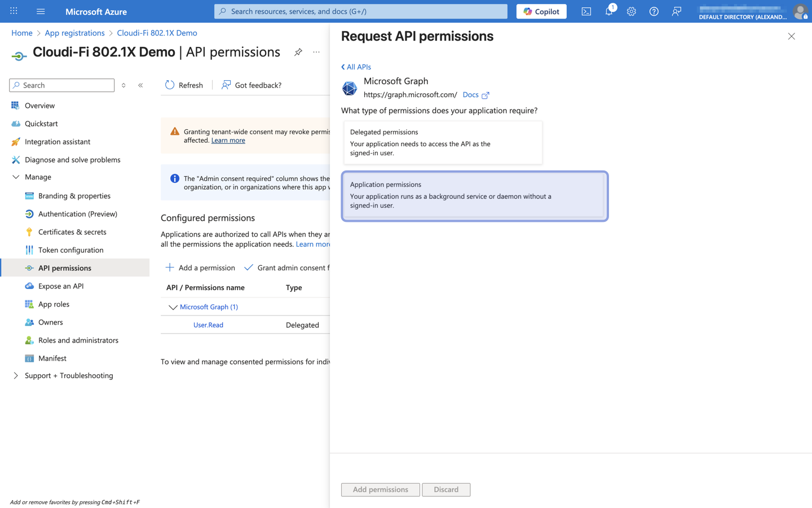Screen dimensions: 812x508
Task: Select the Application permissions option
Action: click(474, 195)
